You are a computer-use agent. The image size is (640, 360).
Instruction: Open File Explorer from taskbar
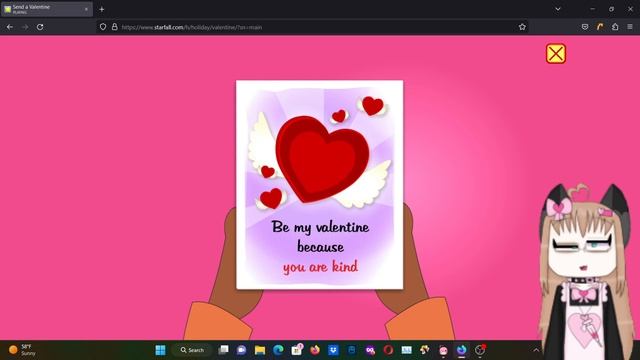pos(260,350)
